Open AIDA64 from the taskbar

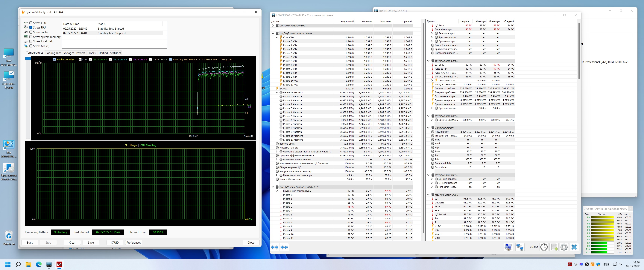(59, 265)
